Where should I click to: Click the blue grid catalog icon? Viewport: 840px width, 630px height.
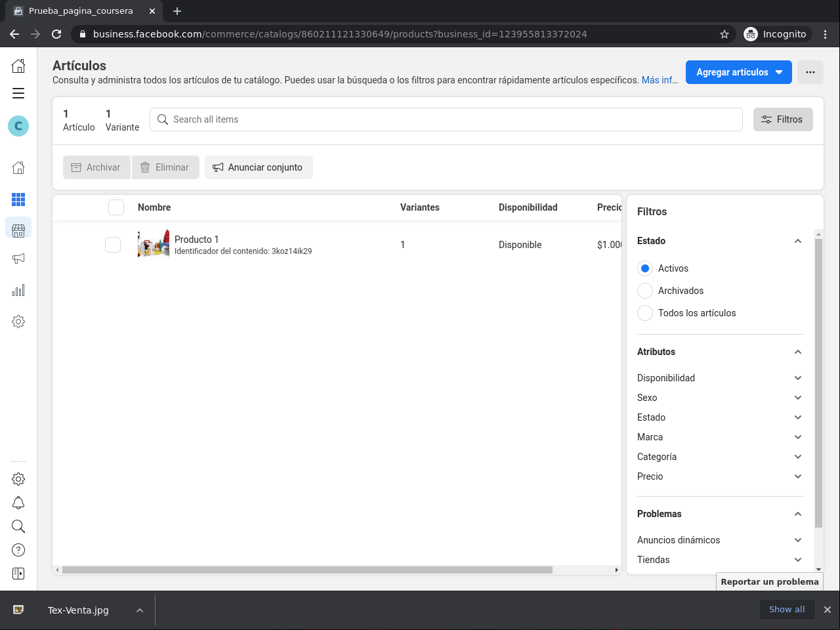pos(18,199)
